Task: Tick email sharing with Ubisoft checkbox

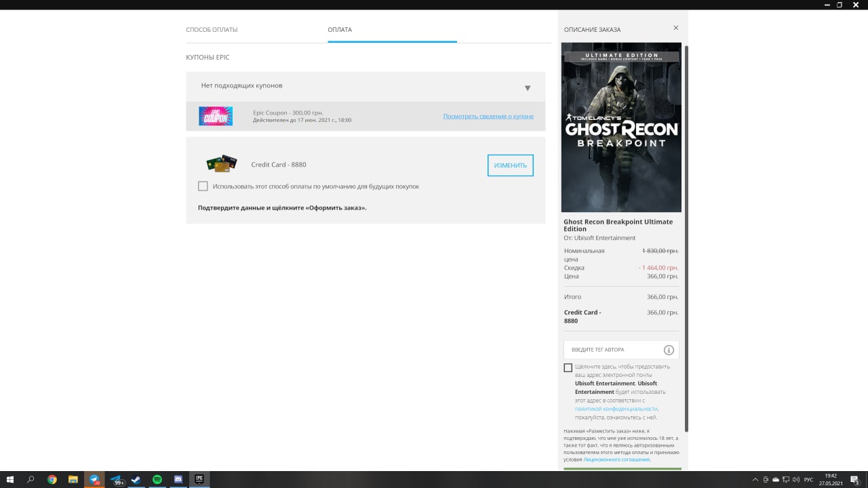Action: [568, 367]
